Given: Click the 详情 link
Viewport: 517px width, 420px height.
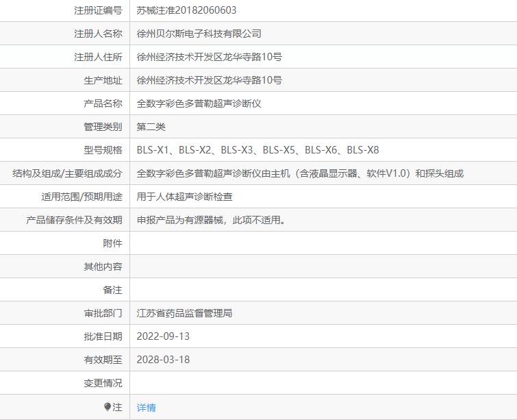Looking at the screenshot, I should pos(146,407).
